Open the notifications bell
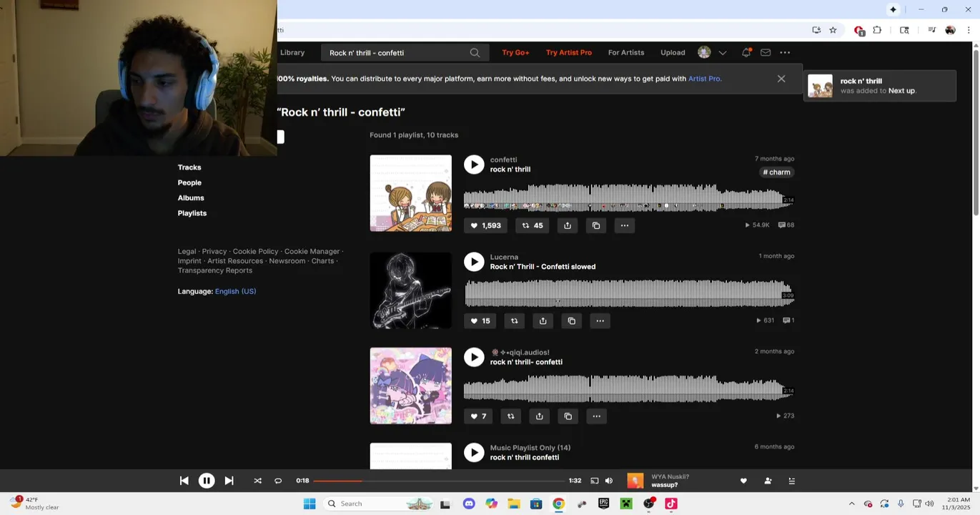 point(746,52)
